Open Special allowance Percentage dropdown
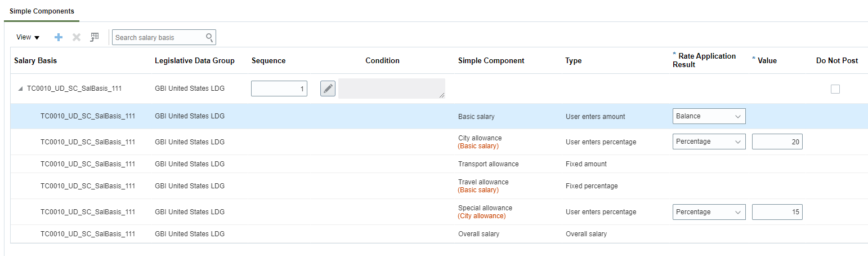868x256 pixels. tap(709, 212)
